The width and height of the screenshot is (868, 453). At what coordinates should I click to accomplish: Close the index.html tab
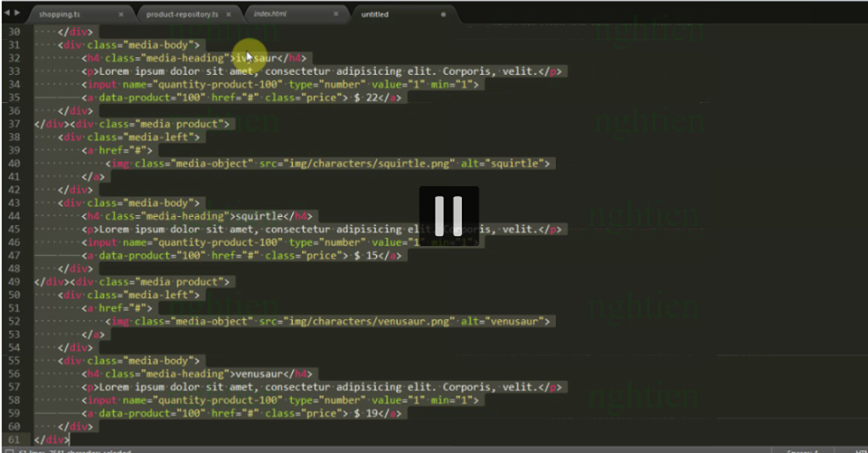click(x=336, y=14)
